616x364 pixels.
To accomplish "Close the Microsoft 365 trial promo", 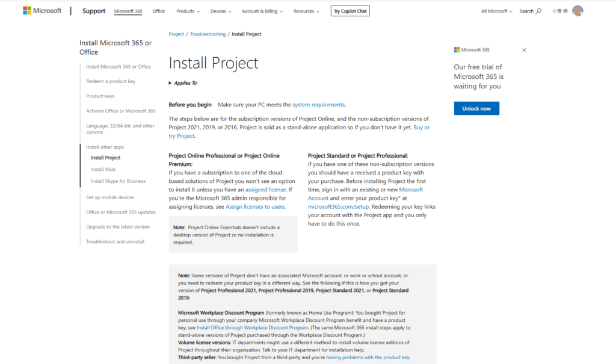I will click(x=524, y=50).
